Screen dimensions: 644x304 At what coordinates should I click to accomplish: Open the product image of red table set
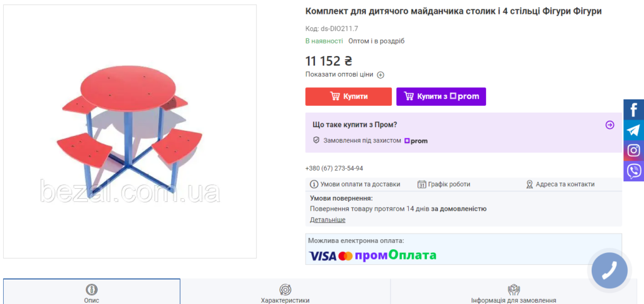pos(130,132)
